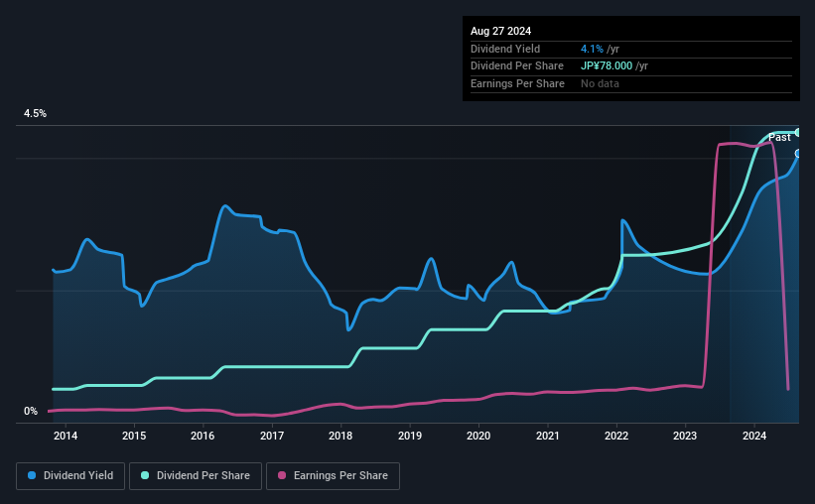Toggle the Dividend Yield legend button
The width and height of the screenshot is (815, 504).
click(x=70, y=476)
